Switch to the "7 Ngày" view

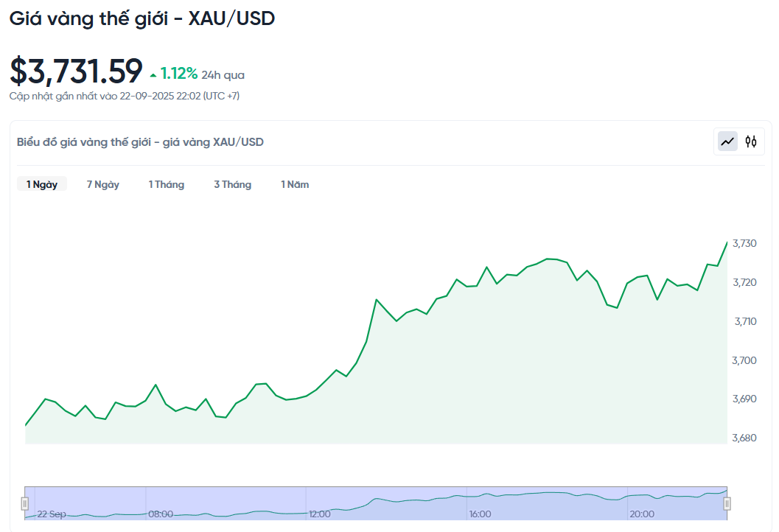(x=103, y=184)
